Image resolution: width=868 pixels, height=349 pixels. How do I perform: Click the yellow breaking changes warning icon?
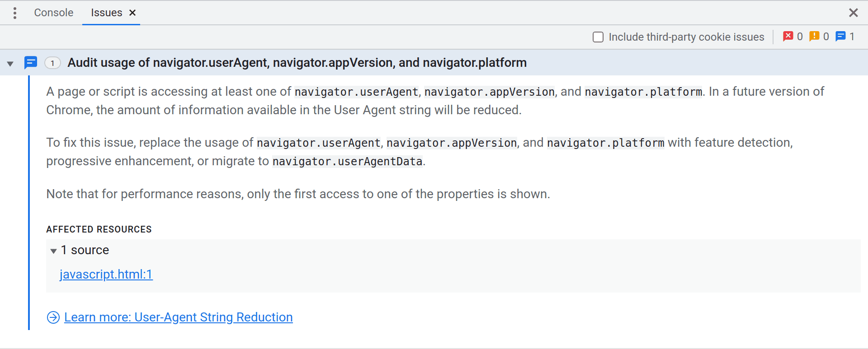tap(814, 37)
